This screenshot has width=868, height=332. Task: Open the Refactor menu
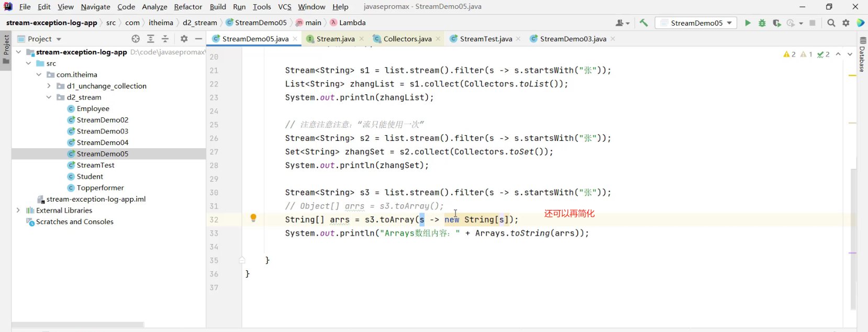[x=188, y=7]
